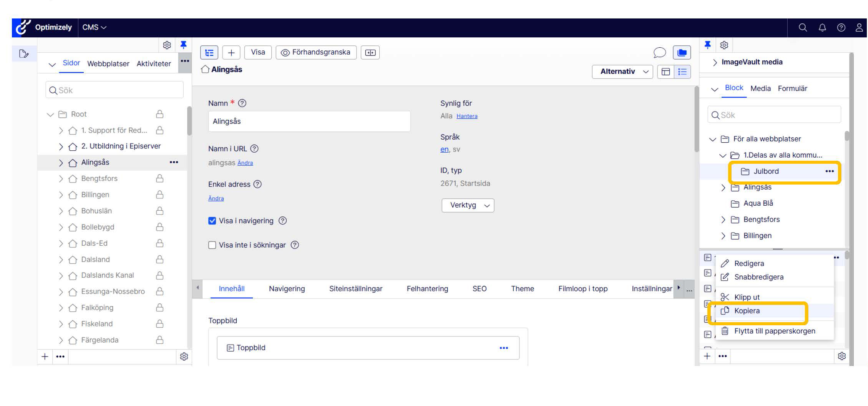
Task: Open the user profile icon
Action: (859, 28)
